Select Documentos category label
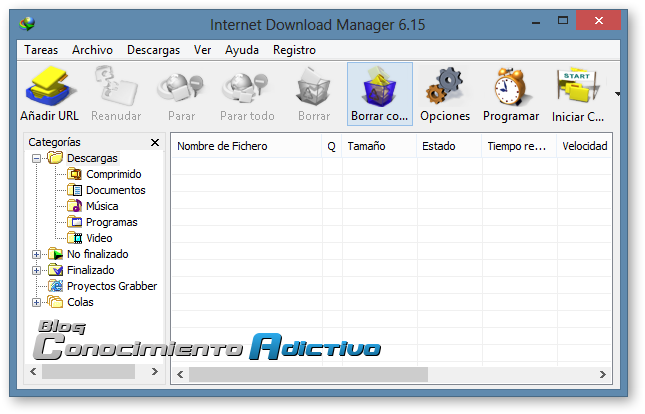The width and height of the screenshot is (645, 414). (116, 190)
